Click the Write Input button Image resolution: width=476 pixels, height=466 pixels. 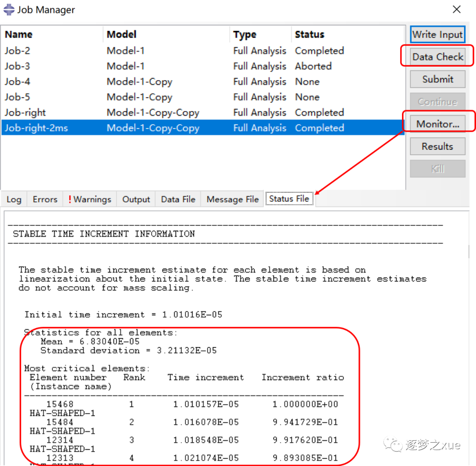tap(438, 35)
